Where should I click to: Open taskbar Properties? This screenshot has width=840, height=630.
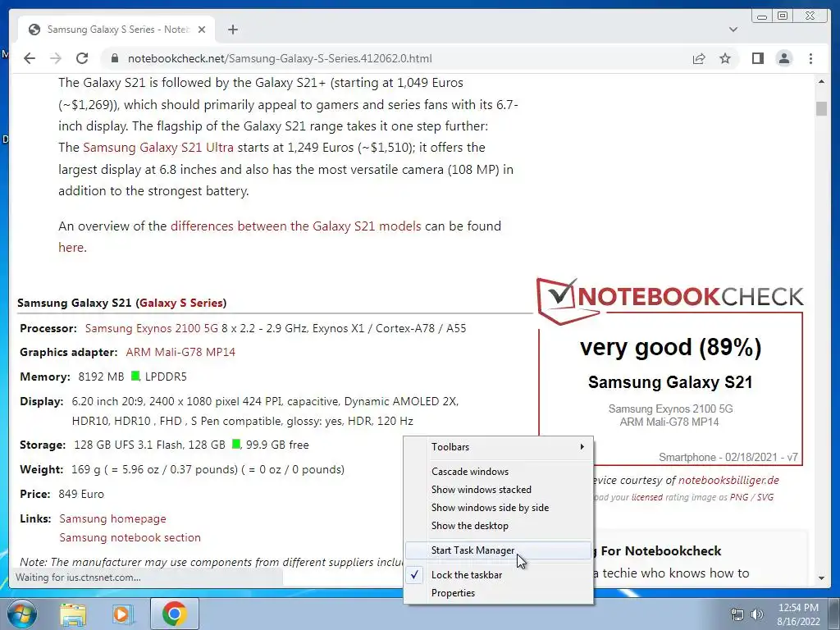pyautogui.click(x=498, y=593)
